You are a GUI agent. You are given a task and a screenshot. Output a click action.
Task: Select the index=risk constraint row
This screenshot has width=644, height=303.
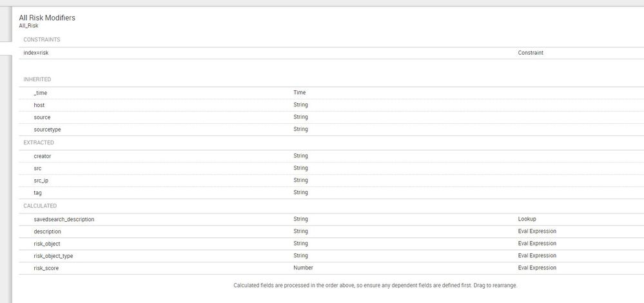tap(36, 53)
